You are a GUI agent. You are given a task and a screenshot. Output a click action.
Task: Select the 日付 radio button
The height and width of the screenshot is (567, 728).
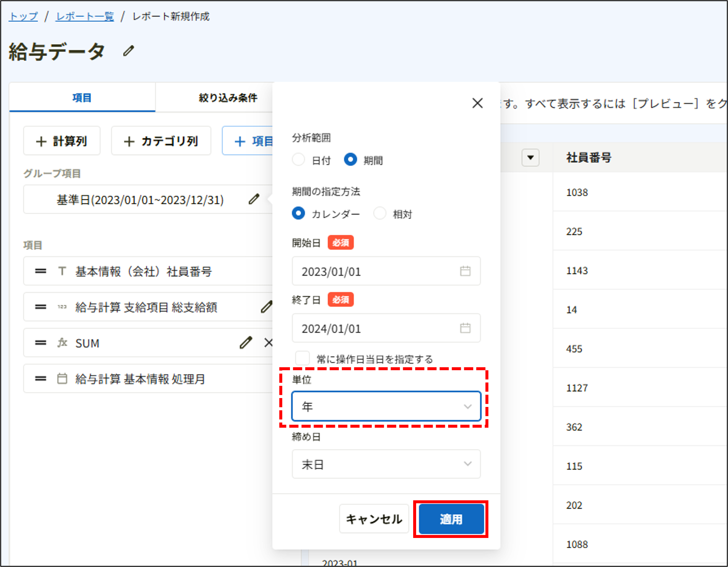(x=298, y=160)
